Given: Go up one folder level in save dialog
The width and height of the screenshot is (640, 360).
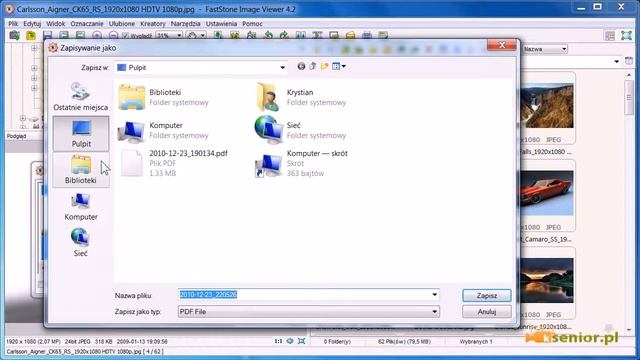Looking at the screenshot, I should 313,66.
